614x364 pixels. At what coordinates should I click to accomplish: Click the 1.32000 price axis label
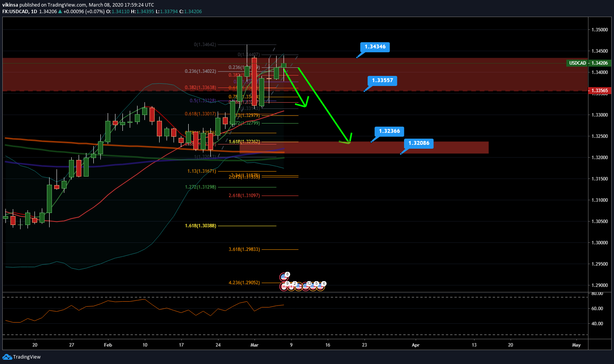coord(599,158)
